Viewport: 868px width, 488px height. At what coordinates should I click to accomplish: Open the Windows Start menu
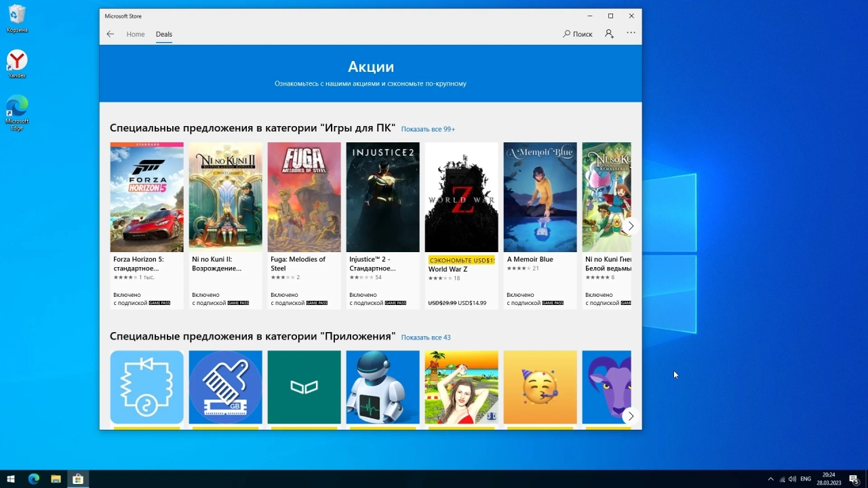click(x=11, y=479)
